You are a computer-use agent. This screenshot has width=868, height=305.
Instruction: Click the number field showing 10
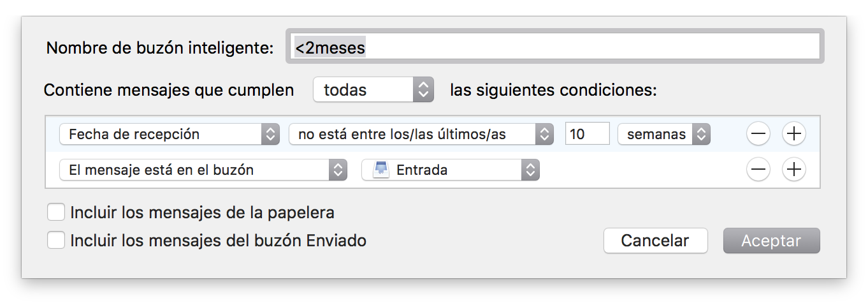(x=587, y=134)
